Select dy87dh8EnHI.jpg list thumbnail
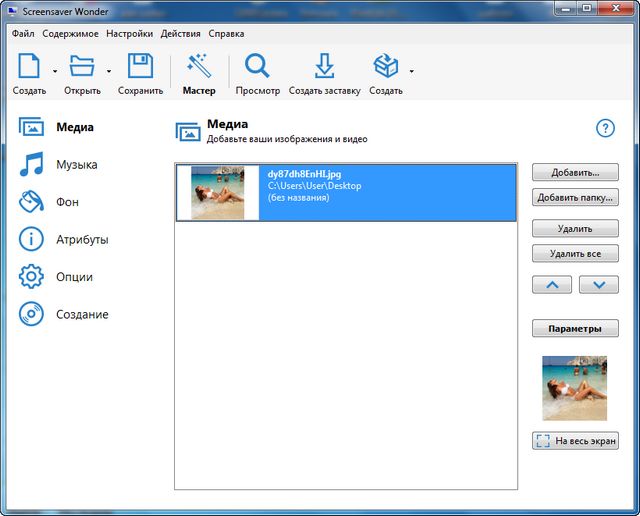This screenshot has height=516, width=640. click(x=217, y=192)
